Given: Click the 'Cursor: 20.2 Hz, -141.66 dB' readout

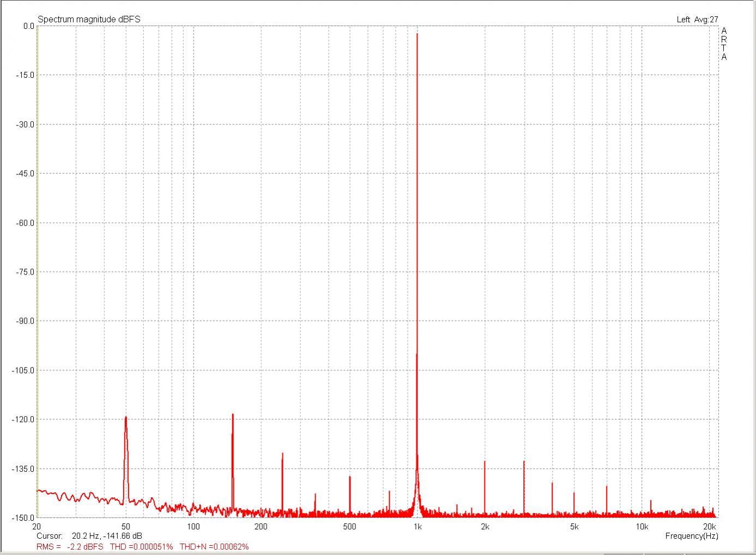Looking at the screenshot, I should [x=89, y=536].
